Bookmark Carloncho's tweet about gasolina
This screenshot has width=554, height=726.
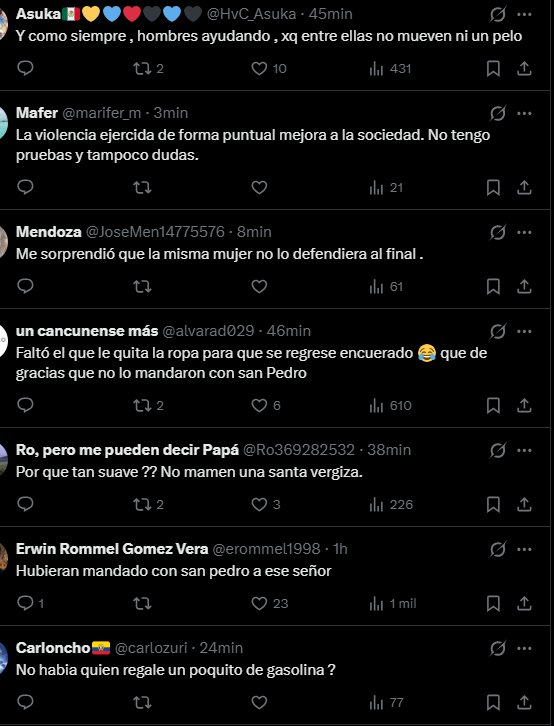click(493, 702)
